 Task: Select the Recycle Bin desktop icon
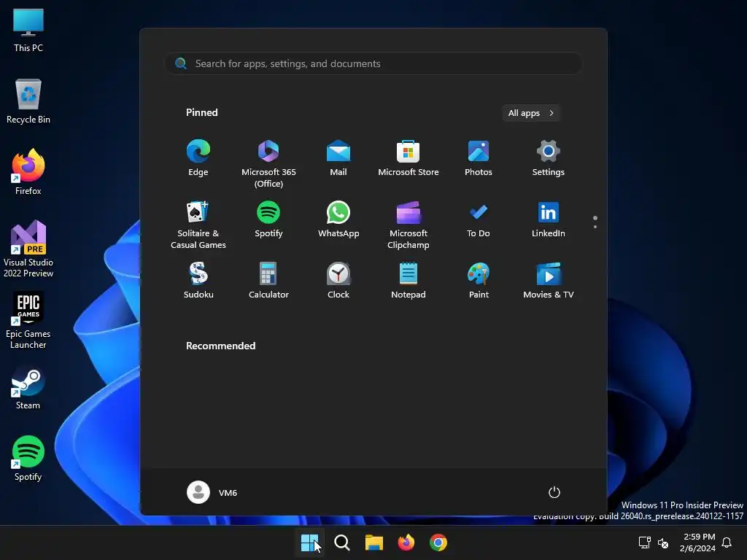point(28,101)
